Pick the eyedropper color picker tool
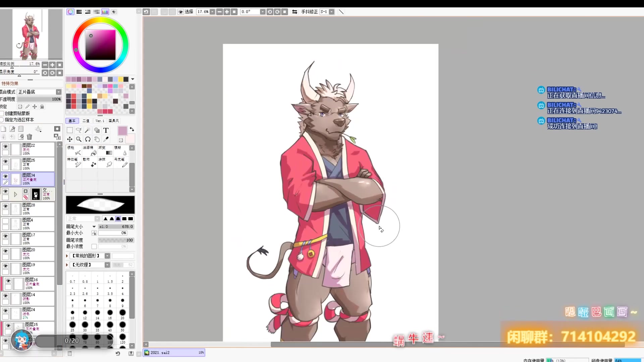 click(x=106, y=139)
